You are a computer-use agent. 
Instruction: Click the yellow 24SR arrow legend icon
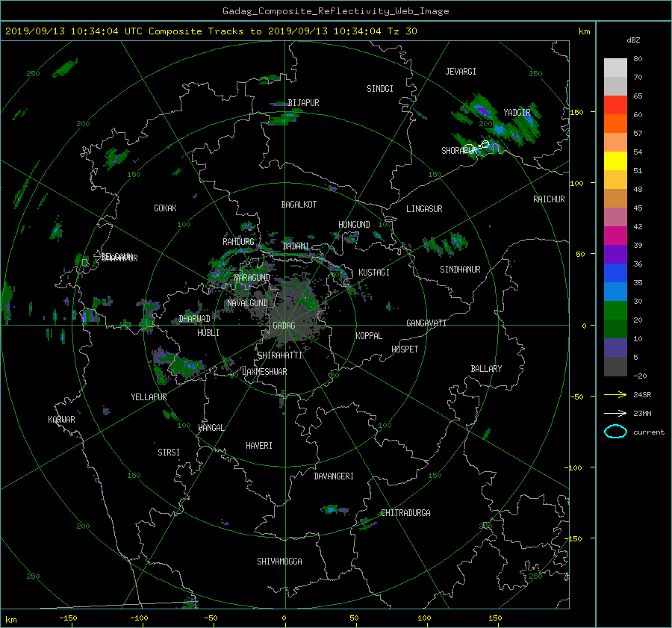point(615,394)
